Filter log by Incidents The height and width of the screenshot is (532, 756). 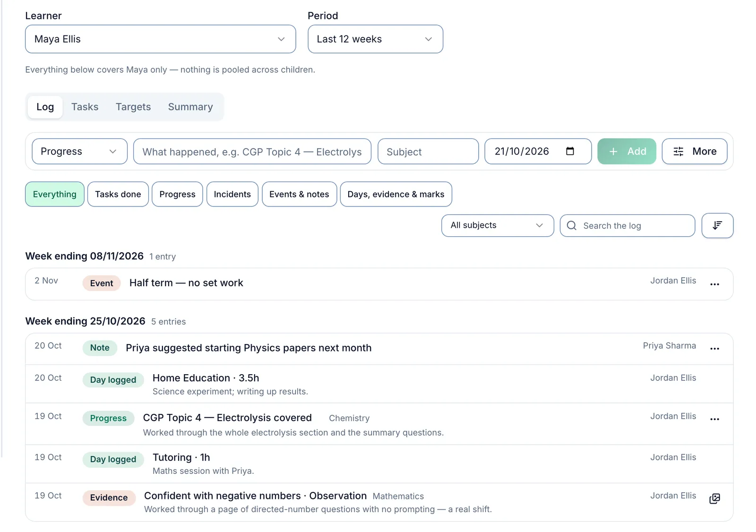click(x=232, y=194)
